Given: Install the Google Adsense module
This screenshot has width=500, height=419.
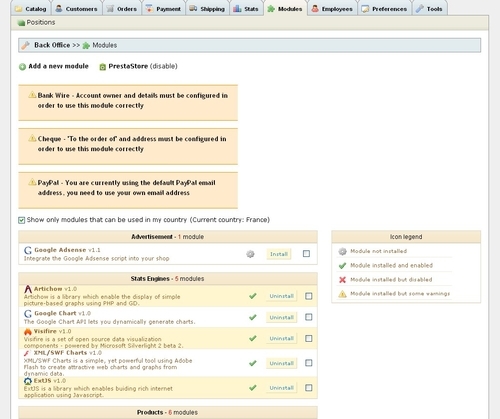Looking at the screenshot, I should tap(279, 254).
